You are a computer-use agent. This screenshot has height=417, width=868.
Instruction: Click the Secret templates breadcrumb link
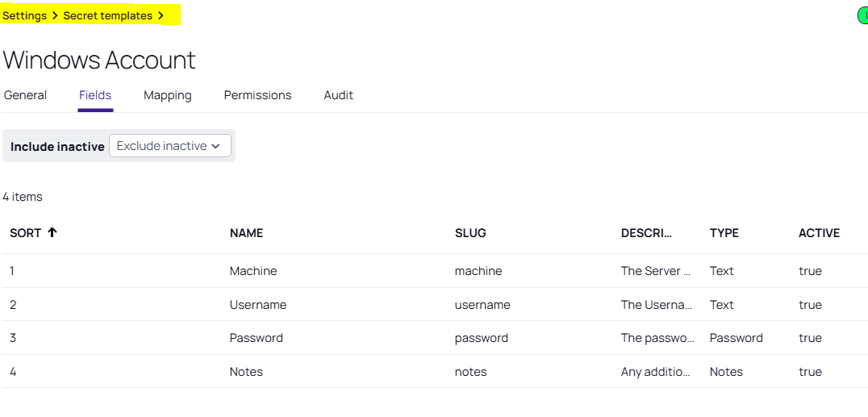pyautogui.click(x=107, y=15)
